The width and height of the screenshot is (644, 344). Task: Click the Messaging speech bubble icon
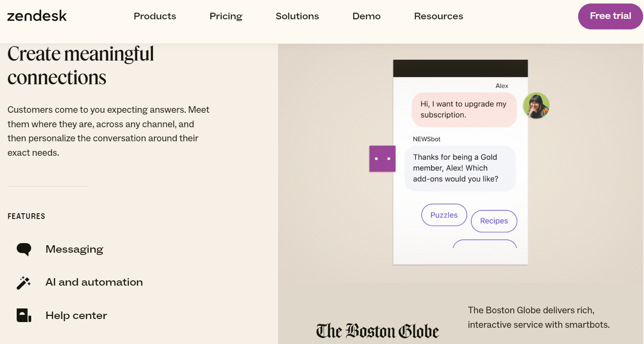pos(24,249)
